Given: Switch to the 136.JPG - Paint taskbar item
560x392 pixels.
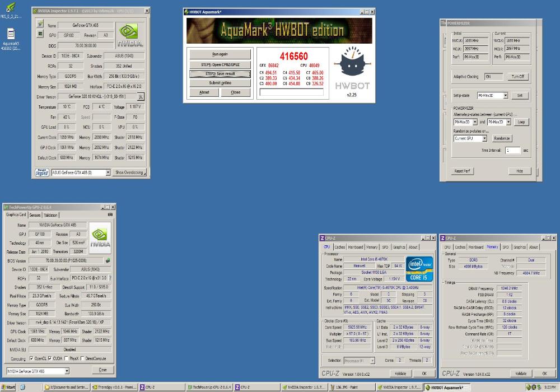Looking at the screenshot, I should tap(352, 387).
